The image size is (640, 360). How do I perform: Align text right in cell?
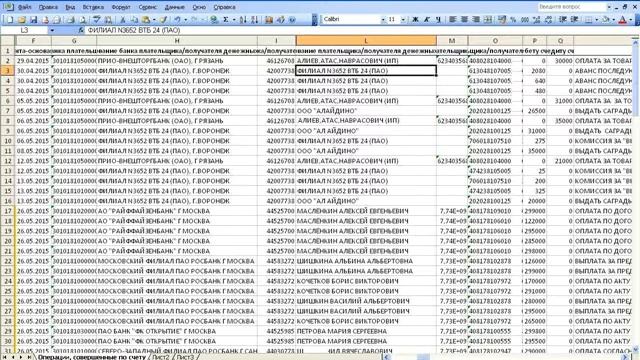[x=476, y=20]
